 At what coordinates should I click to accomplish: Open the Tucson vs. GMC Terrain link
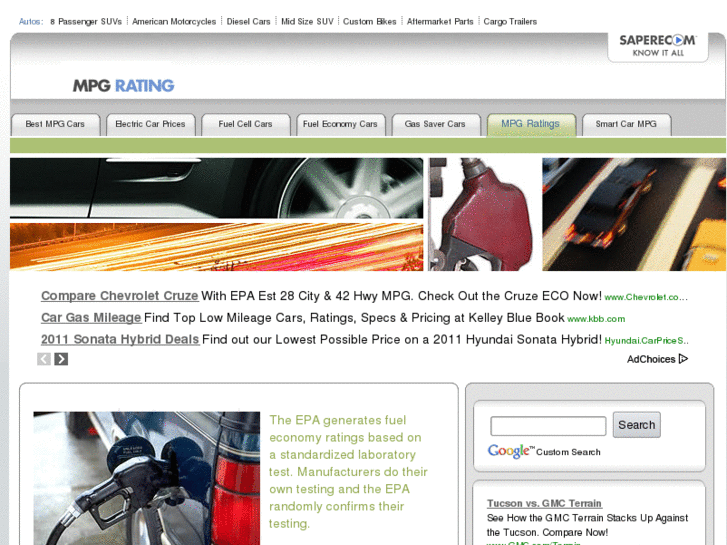point(544,503)
